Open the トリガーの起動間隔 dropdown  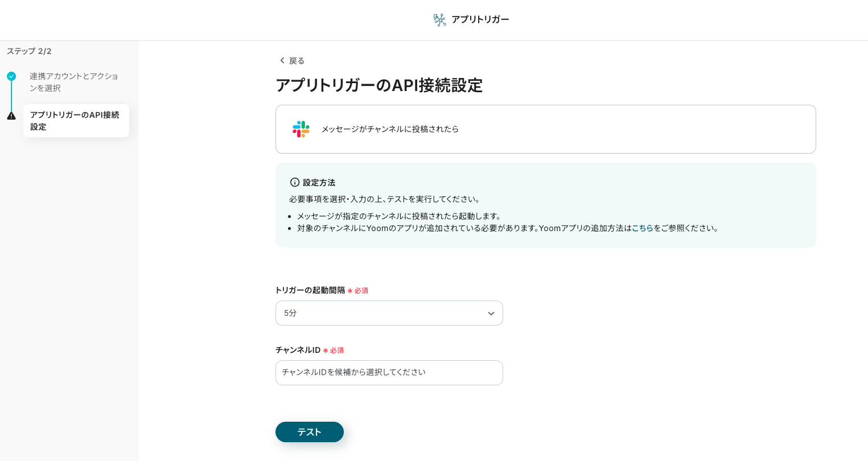point(389,313)
